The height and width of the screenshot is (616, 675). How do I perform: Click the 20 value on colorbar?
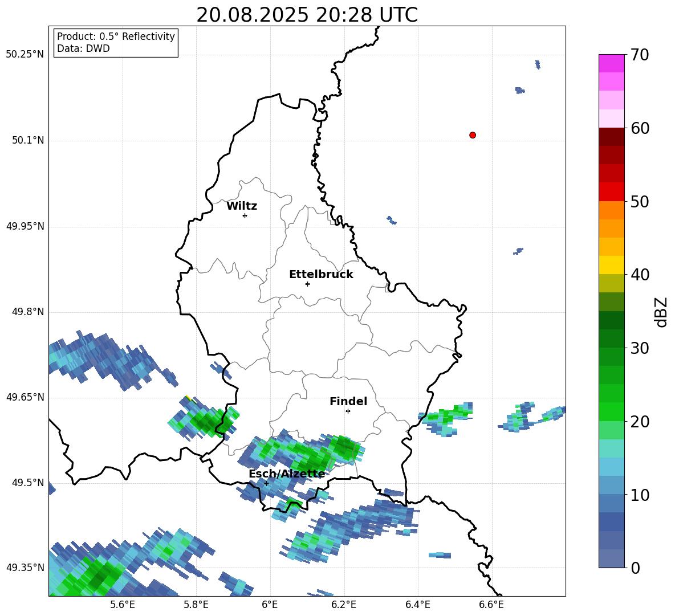click(640, 422)
